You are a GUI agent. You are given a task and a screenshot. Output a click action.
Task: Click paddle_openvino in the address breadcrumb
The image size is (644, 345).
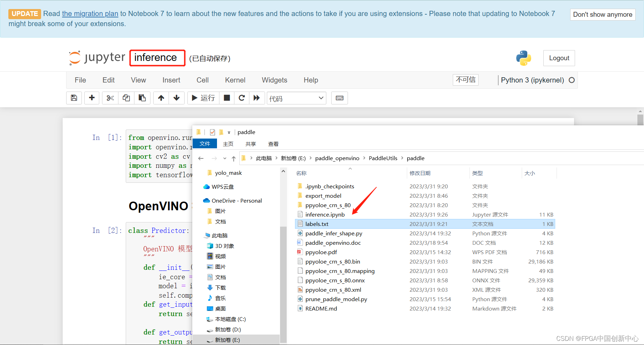point(337,158)
